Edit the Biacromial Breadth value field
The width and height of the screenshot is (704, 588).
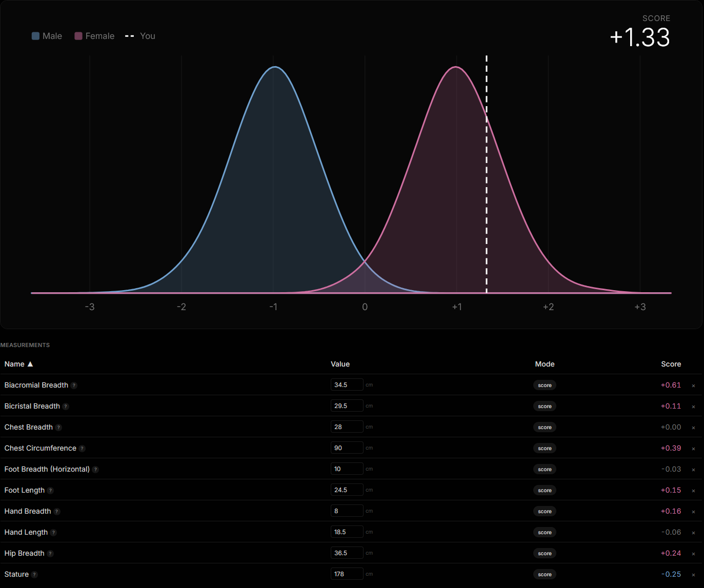click(x=347, y=385)
